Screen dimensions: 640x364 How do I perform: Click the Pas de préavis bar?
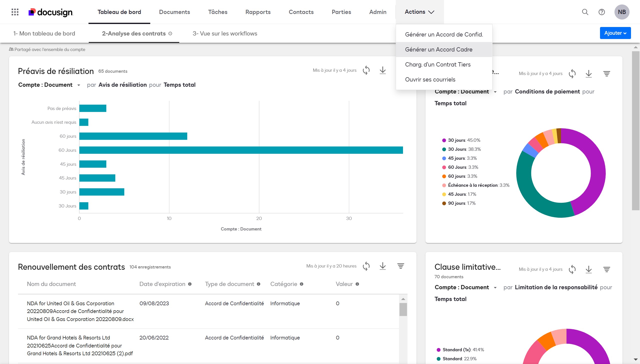[93, 108]
